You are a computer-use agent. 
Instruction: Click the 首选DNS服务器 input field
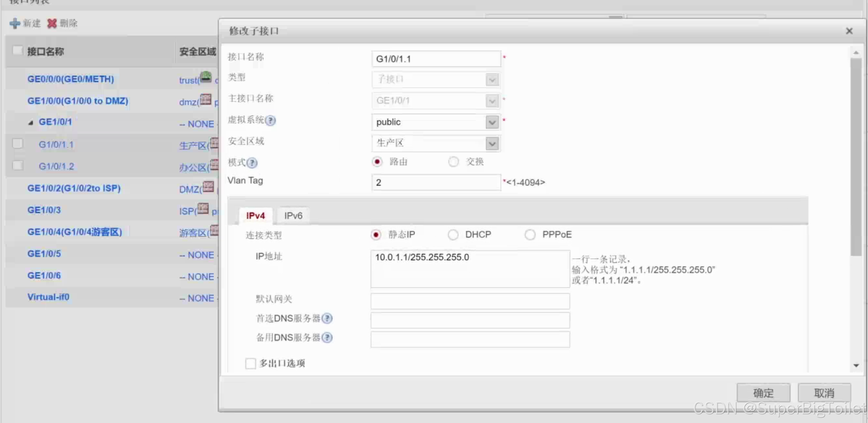coord(470,320)
